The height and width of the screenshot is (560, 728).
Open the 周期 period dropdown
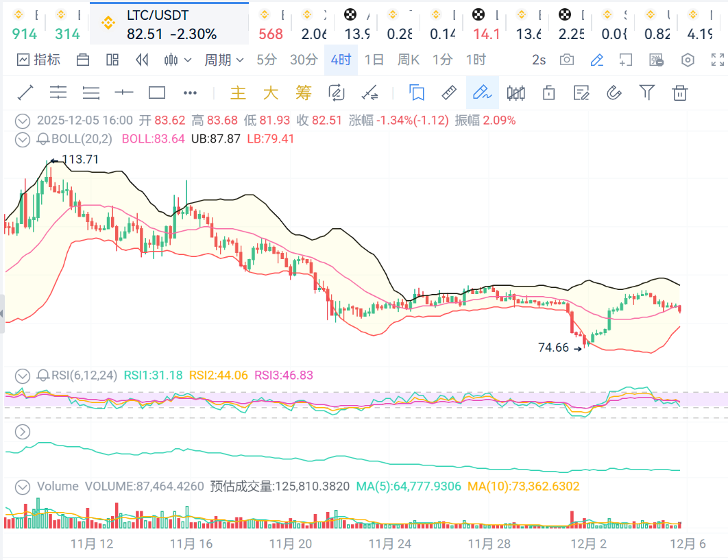[223, 60]
